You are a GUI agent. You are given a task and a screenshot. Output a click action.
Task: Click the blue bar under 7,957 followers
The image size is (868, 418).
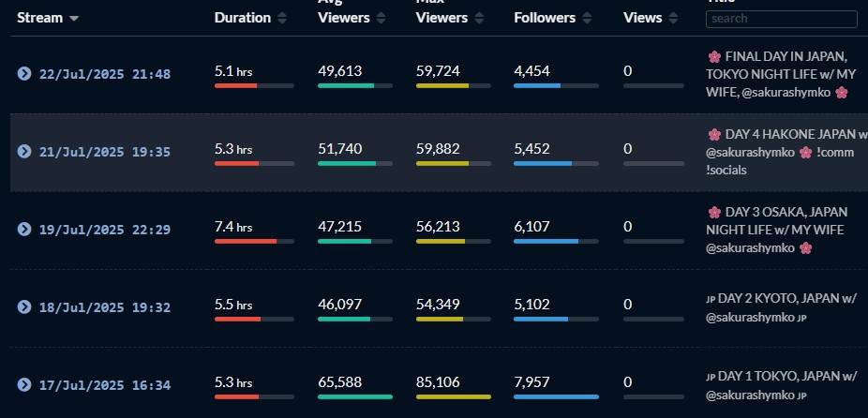coord(556,397)
